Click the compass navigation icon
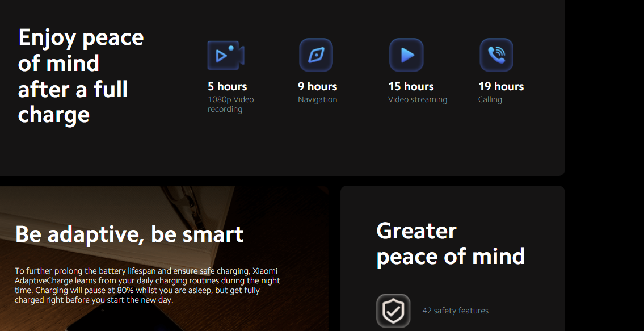 click(316, 55)
